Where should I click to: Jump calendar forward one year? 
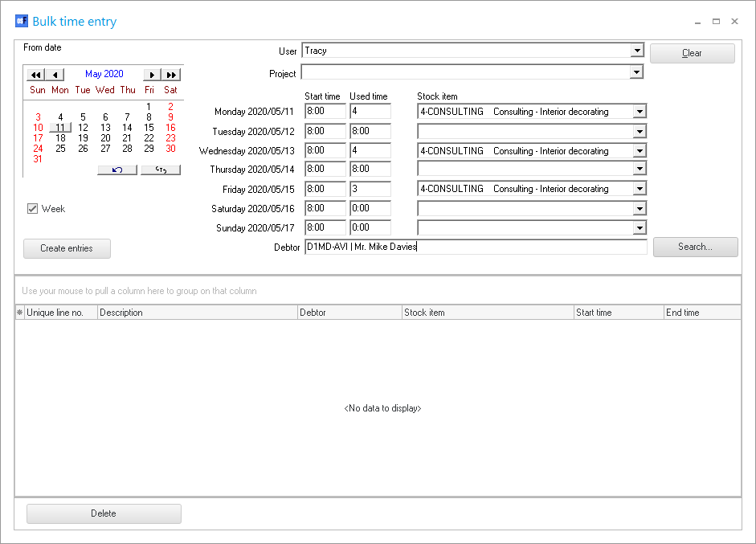[x=171, y=75]
